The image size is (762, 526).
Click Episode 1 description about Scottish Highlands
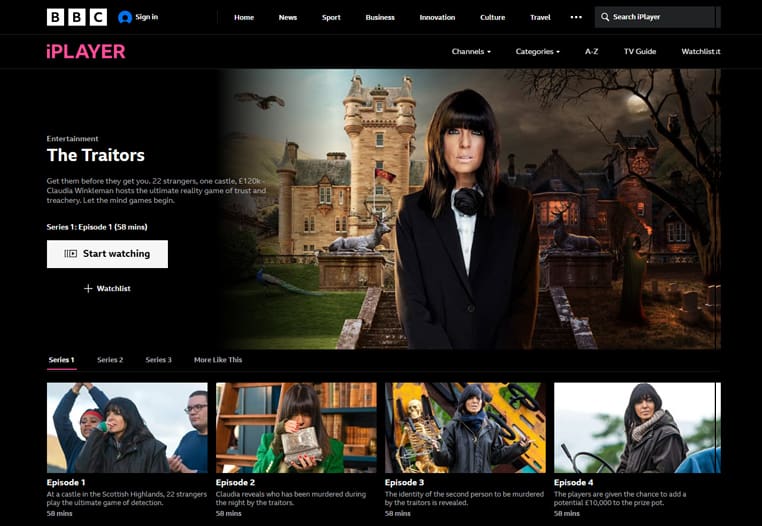[127, 499]
